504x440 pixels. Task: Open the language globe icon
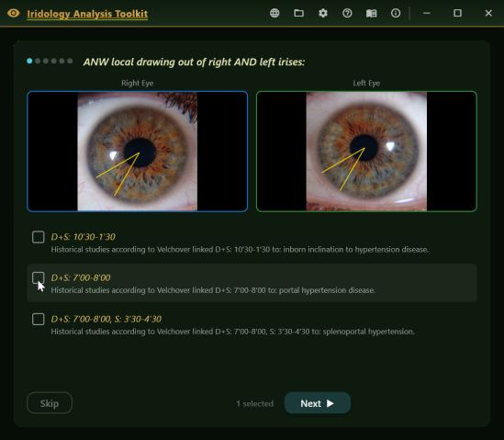tap(274, 13)
